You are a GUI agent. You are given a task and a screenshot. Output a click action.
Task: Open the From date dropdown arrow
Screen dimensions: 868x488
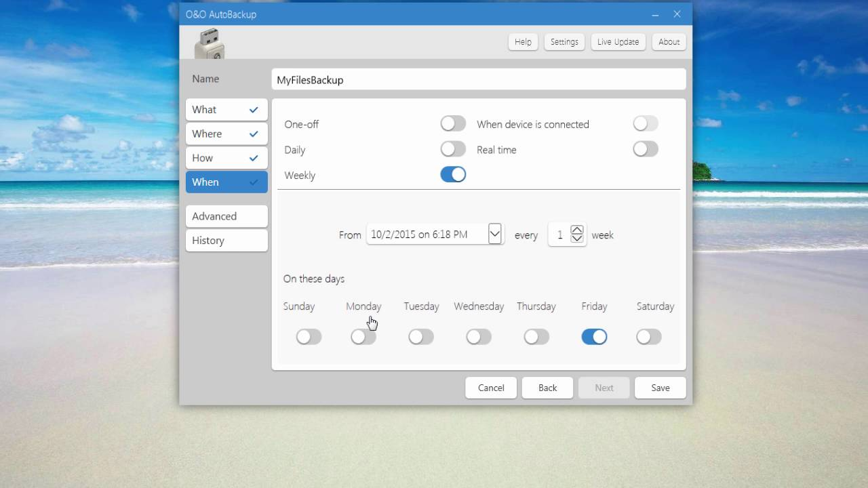tap(495, 235)
